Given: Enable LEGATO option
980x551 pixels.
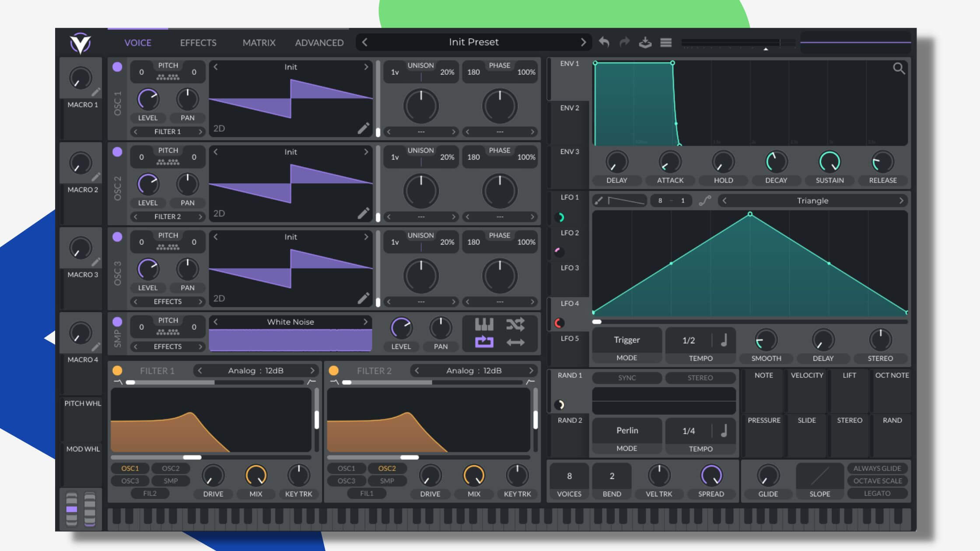Looking at the screenshot, I should pos(877,493).
